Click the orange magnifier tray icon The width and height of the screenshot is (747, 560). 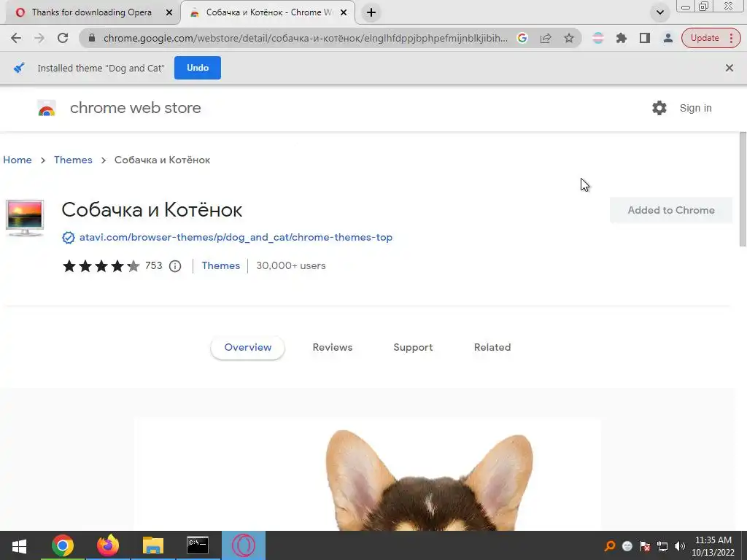click(x=610, y=546)
